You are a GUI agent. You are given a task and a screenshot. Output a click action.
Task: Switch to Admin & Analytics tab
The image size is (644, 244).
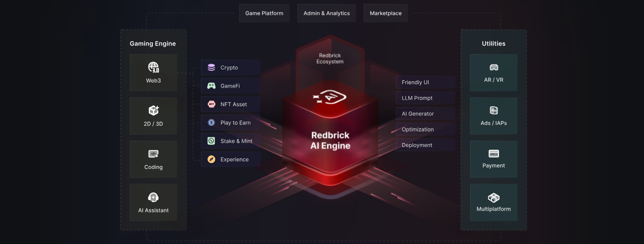(327, 13)
